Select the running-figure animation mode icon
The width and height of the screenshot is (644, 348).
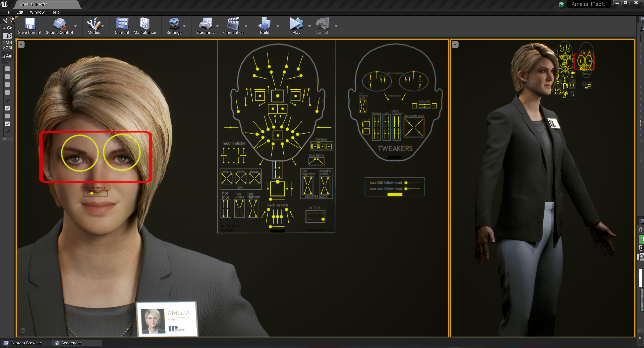tap(12, 20)
